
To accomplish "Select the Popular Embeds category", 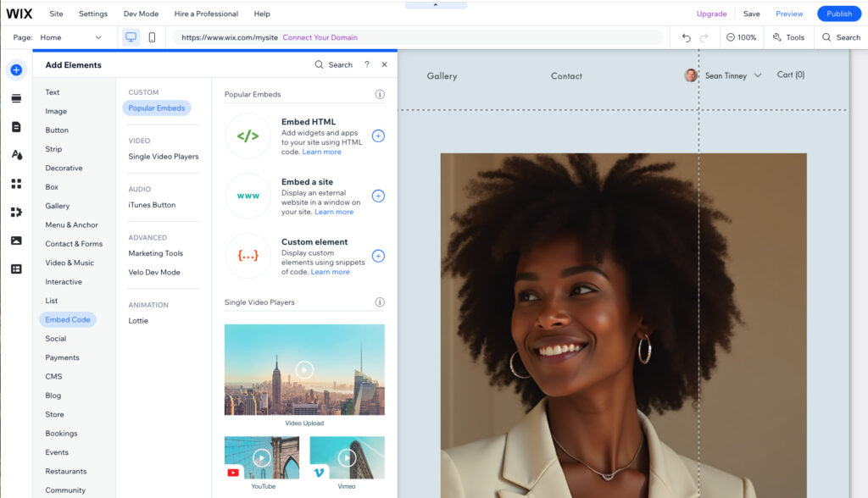I will click(x=156, y=108).
